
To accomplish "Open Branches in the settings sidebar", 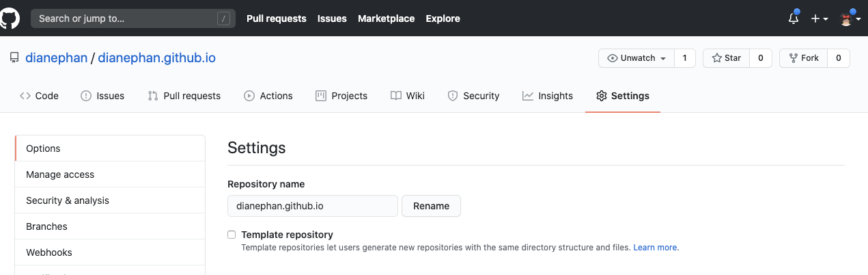I will pos(110,226).
